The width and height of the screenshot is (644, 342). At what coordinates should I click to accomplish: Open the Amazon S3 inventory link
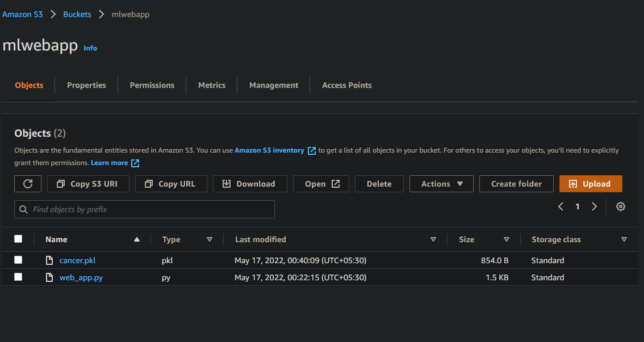(x=269, y=150)
